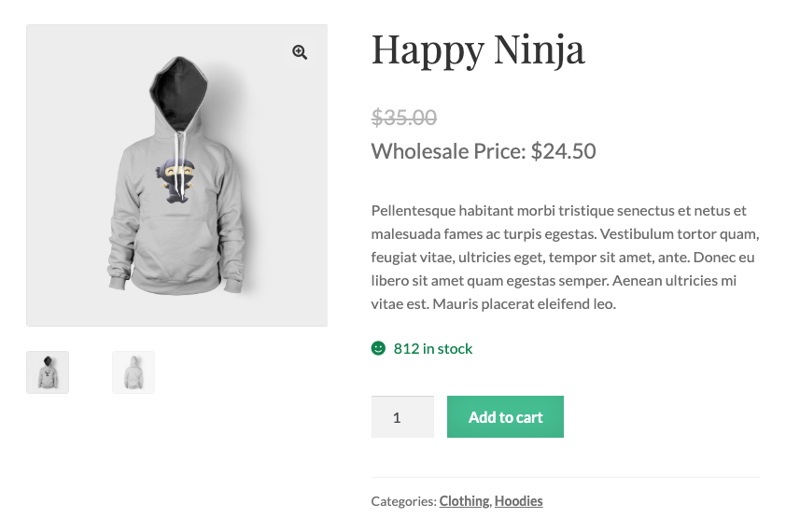This screenshot has height=532, width=786.
Task: Select the second hoodie back-view thumbnail
Action: click(x=133, y=372)
